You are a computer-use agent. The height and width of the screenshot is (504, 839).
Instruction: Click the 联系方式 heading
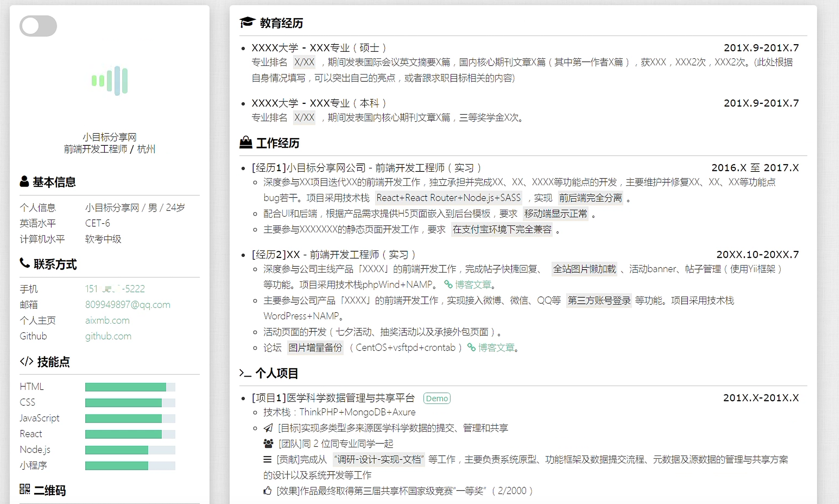click(55, 264)
